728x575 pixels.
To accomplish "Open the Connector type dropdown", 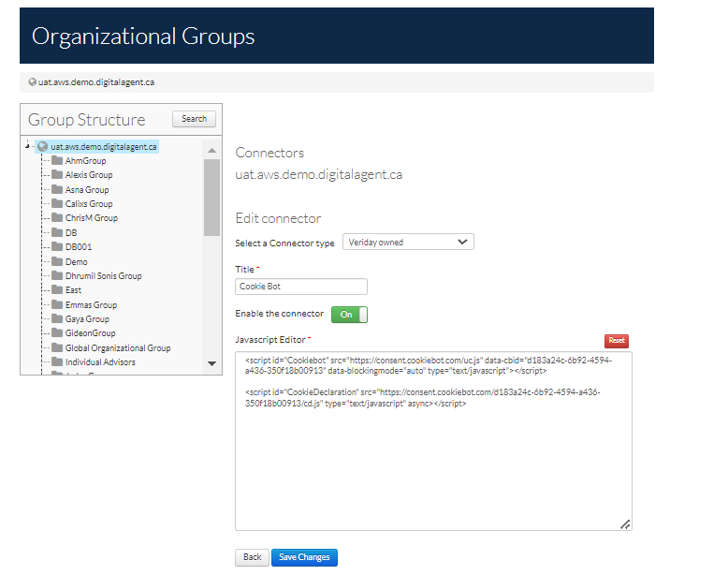I will (408, 243).
